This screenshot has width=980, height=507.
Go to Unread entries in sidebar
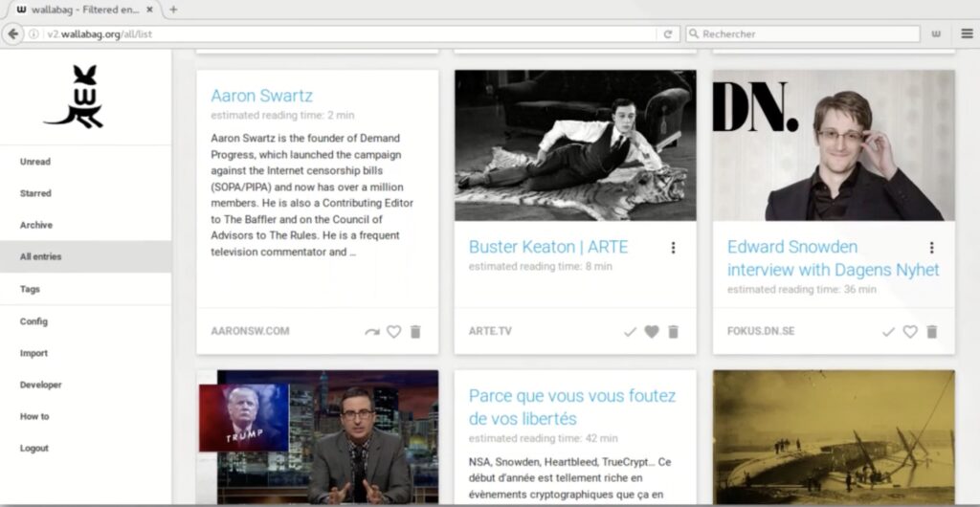click(35, 162)
